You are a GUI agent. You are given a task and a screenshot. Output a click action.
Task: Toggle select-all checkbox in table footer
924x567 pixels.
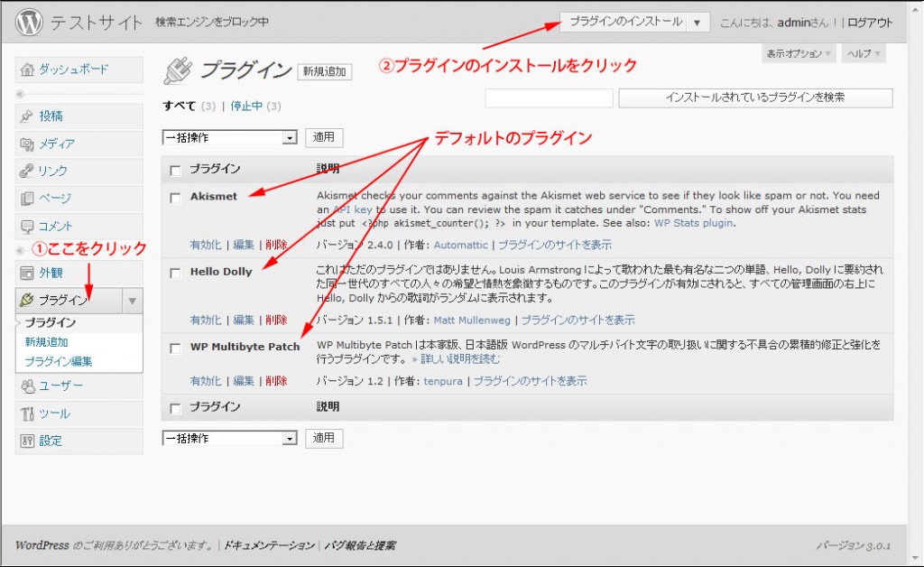[175, 408]
